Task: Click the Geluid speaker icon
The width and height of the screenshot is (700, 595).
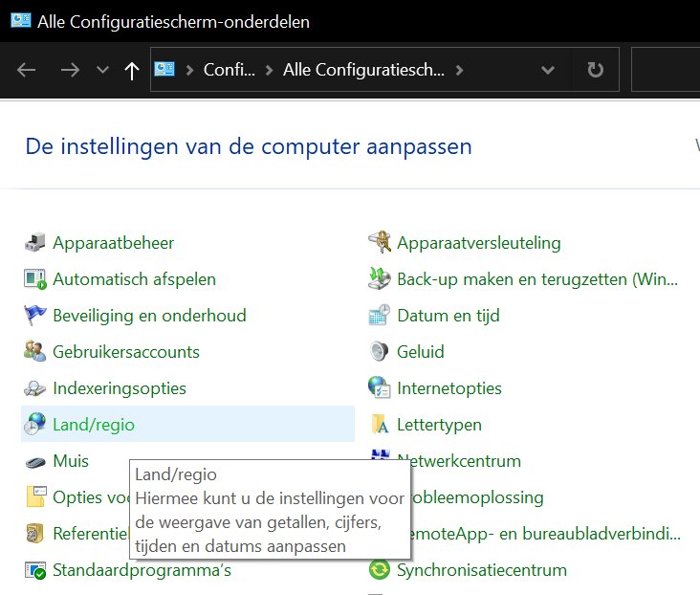Action: pyautogui.click(x=380, y=352)
